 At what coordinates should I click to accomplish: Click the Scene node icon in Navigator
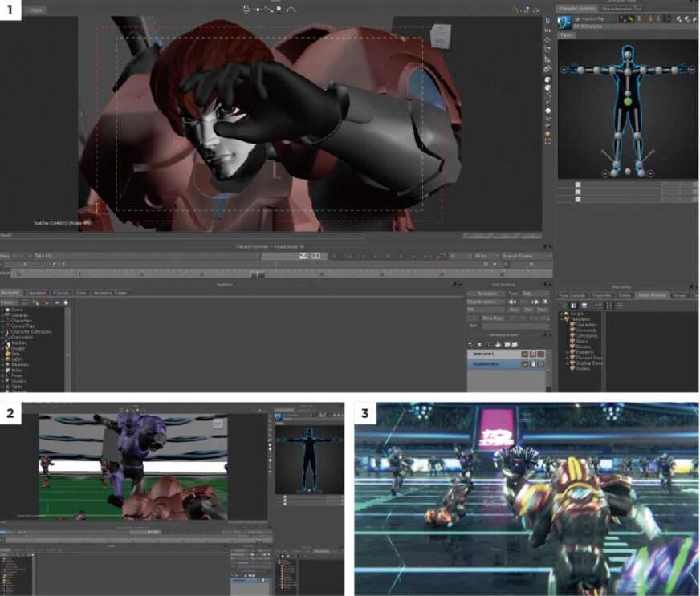pos(7,310)
